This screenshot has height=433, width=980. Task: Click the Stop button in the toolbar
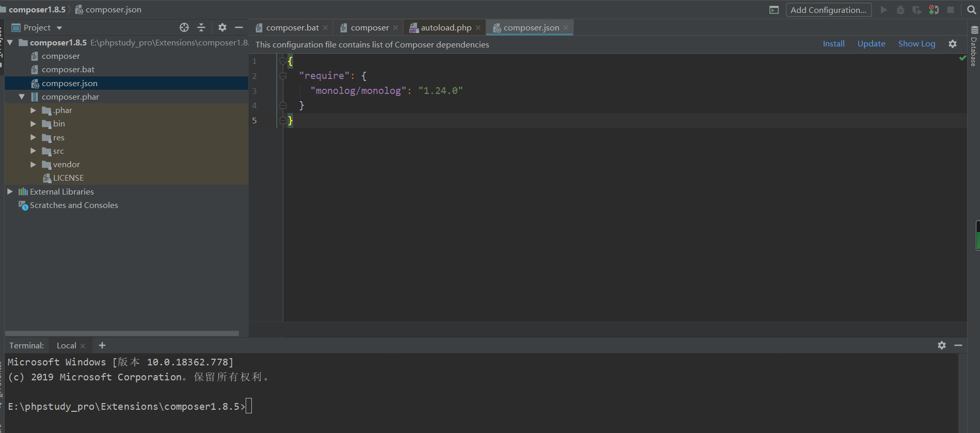951,10
